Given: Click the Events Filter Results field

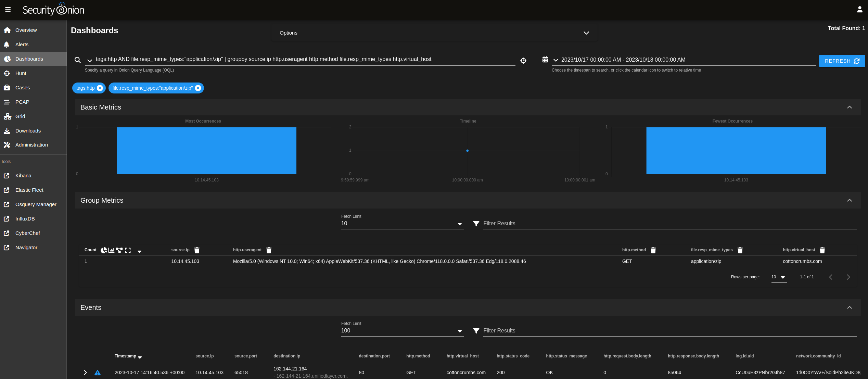Looking at the screenshot, I should click(669, 331).
